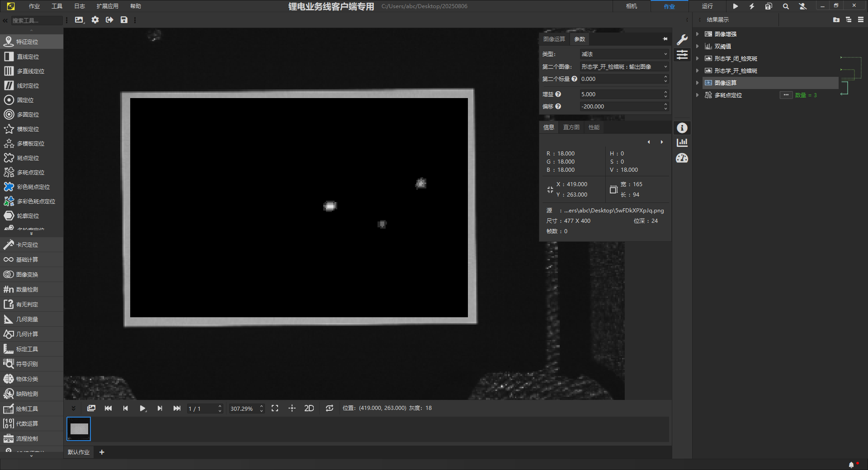Click the settings gear in top toolbar
868x470 pixels.
click(95, 20)
